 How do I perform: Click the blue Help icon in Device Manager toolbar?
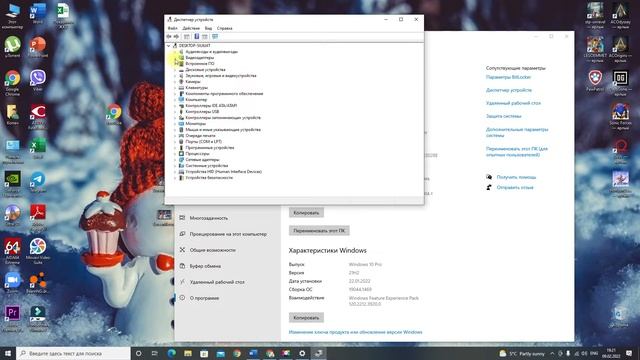[197, 37]
